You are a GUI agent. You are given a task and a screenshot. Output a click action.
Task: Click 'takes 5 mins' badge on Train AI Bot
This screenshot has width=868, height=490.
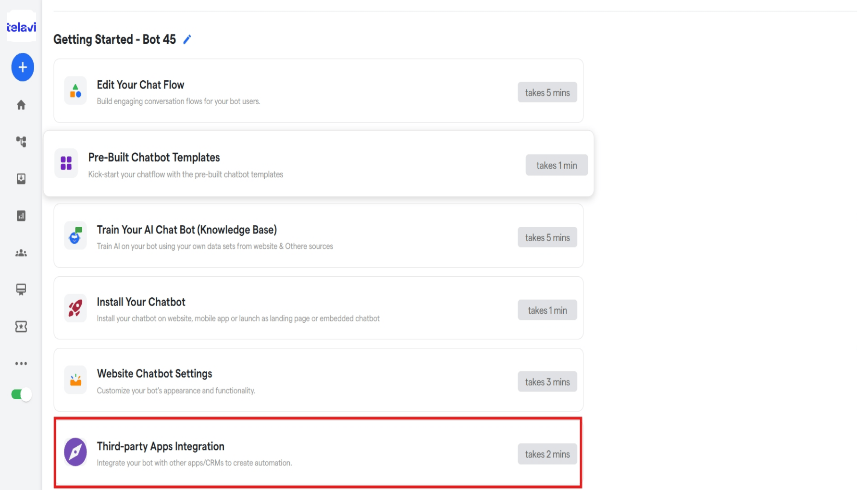[x=547, y=238]
